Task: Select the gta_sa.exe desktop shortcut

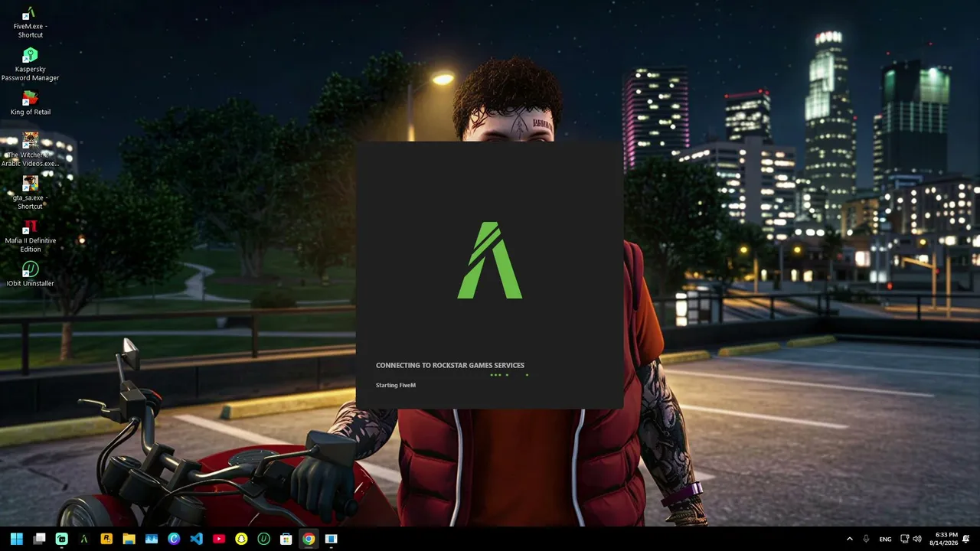Action: pyautogui.click(x=30, y=193)
